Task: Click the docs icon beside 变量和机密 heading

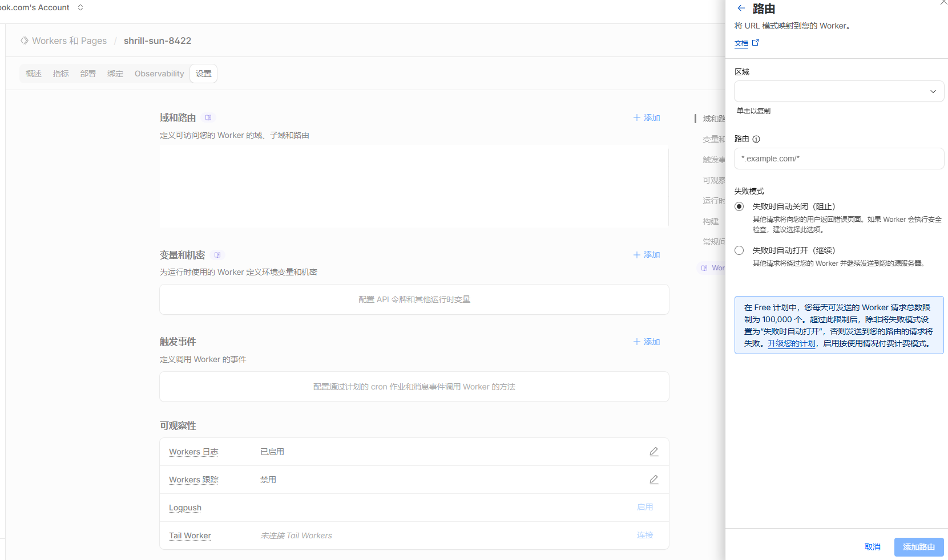Action: (x=217, y=255)
